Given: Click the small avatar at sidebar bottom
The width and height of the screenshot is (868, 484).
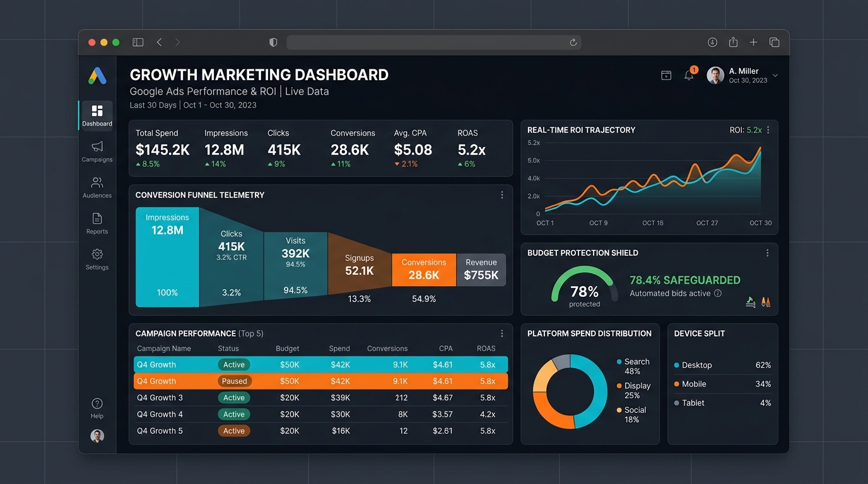Looking at the screenshot, I should point(97,436).
